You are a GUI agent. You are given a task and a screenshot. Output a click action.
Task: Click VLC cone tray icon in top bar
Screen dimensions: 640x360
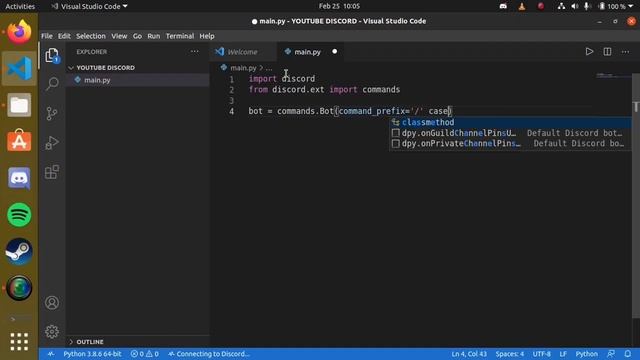pyautogui.click(x=522, y=6)
